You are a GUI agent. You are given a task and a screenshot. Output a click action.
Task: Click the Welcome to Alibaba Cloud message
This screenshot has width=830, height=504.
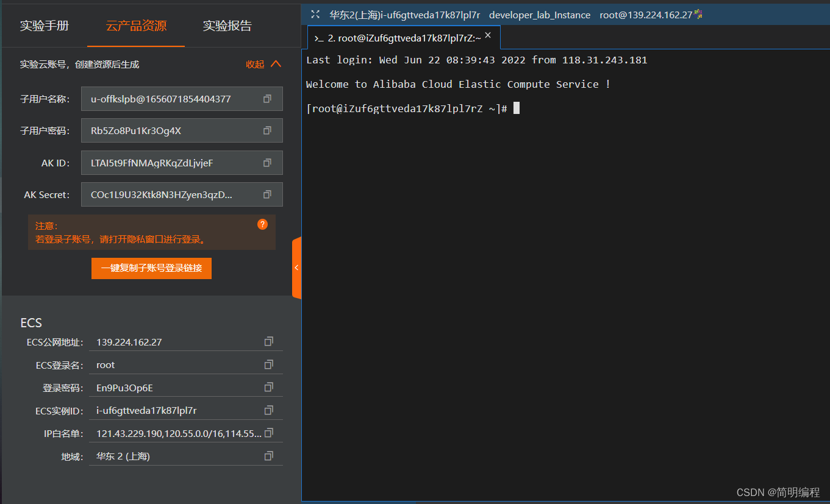458,84
